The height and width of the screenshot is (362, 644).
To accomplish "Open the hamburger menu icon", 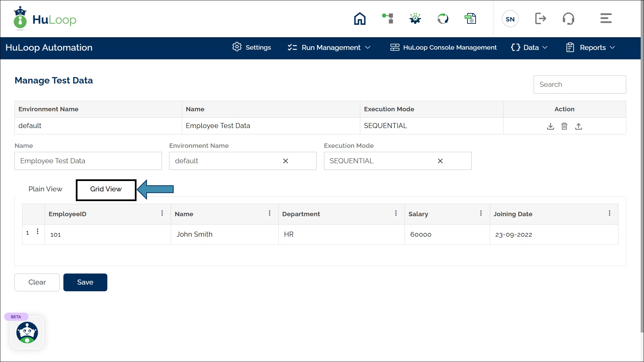I will click(x=606, y=18).
